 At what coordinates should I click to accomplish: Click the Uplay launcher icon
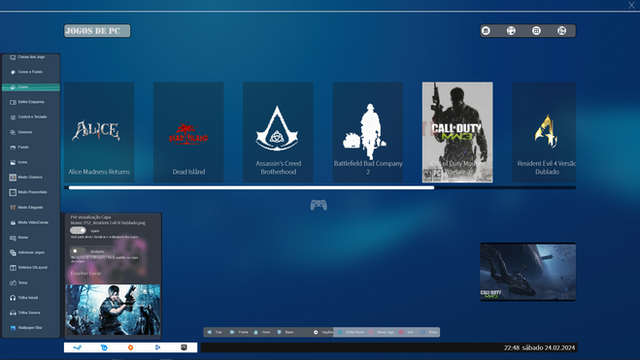click(x=104, y=347)
